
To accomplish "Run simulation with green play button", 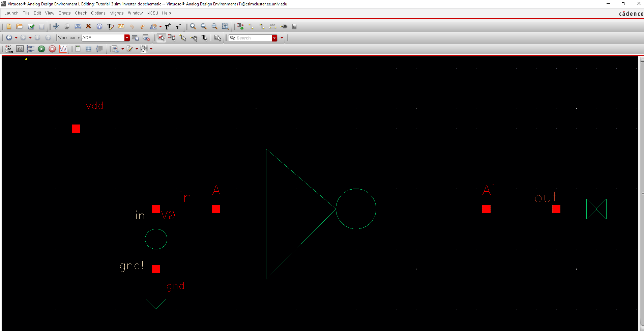I will 41,49.
